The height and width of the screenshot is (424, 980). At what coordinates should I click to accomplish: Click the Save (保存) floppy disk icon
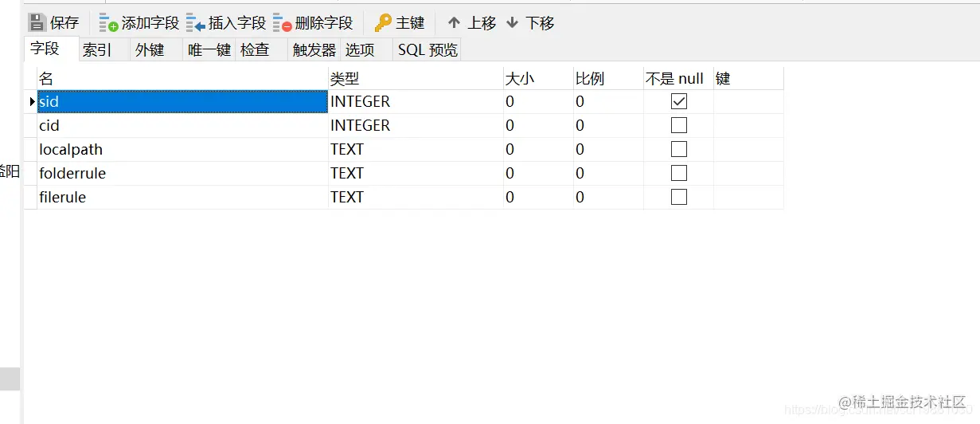37,22
